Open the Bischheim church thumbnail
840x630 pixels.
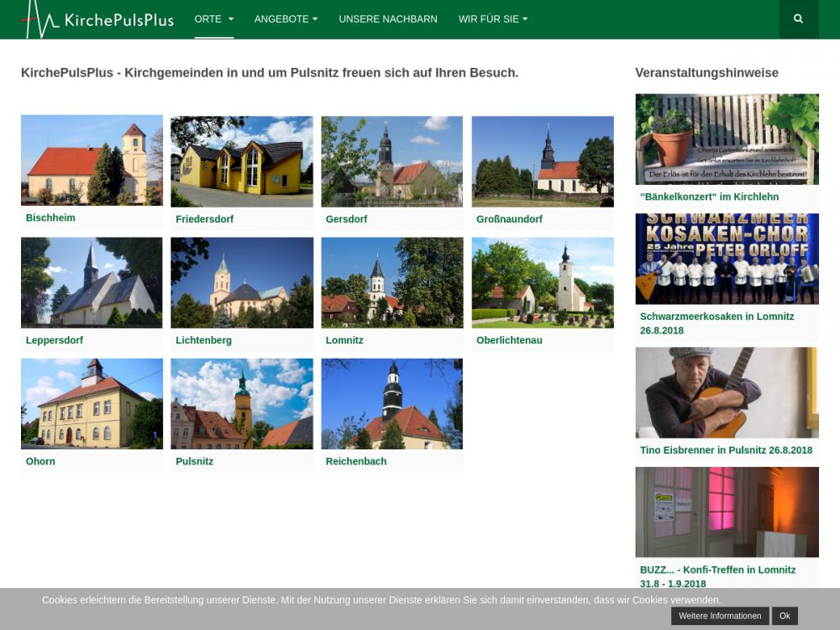tap(92, 160)
